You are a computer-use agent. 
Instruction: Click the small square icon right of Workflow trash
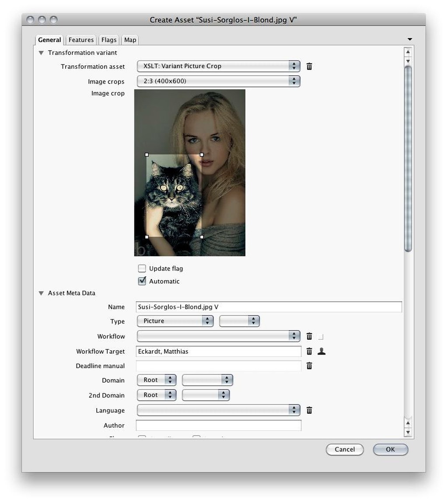pos(321,336)
